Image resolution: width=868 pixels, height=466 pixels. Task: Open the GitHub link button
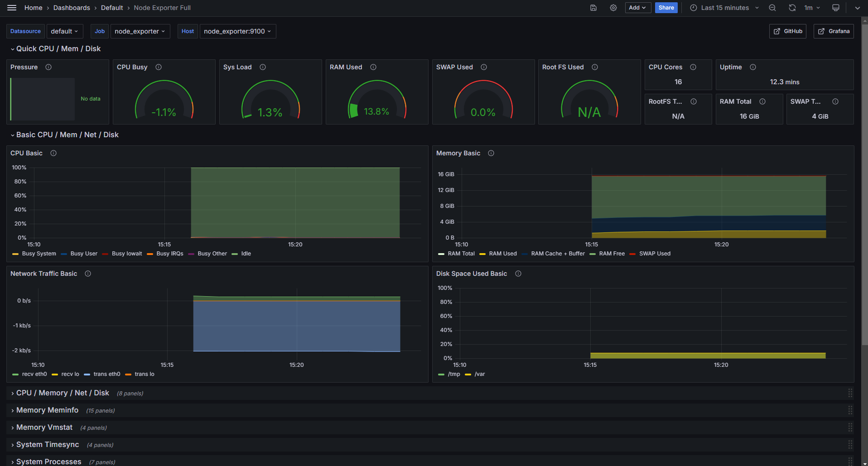[x=787, y=31]
